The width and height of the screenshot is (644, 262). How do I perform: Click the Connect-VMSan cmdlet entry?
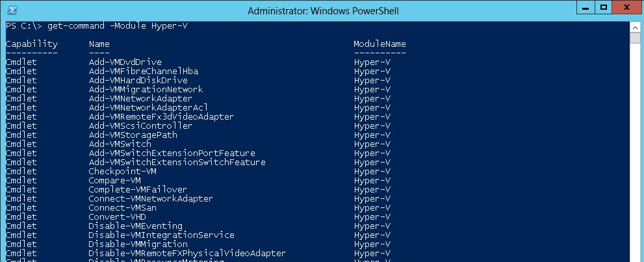(122, 208)
